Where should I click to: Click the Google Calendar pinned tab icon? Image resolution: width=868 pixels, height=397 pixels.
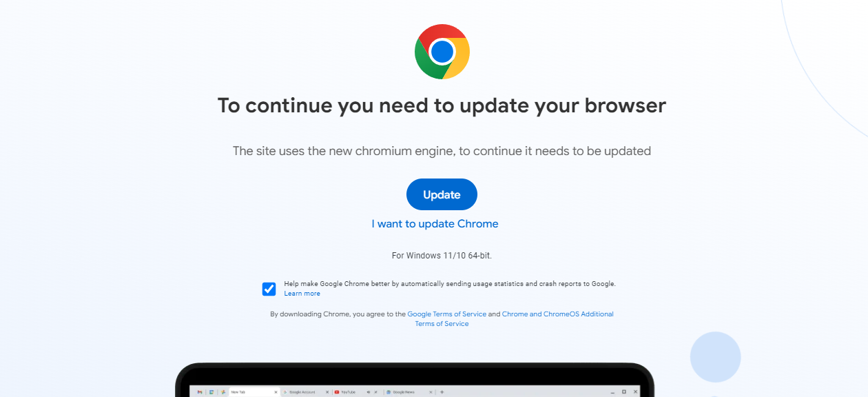click(211, 391)
